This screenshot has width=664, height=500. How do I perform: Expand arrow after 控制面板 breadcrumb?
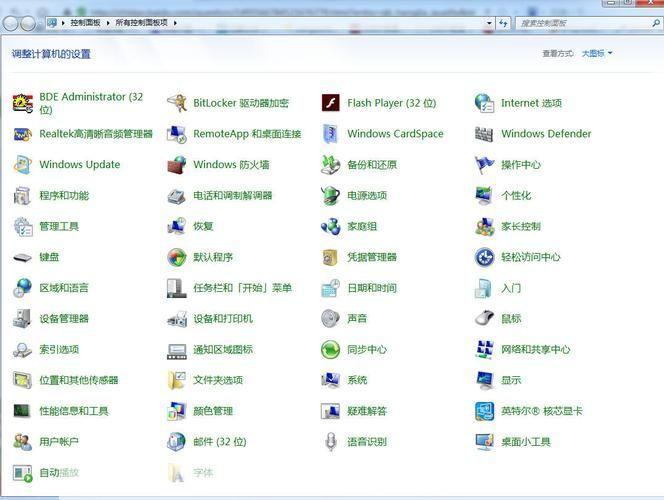coord(108,23)
